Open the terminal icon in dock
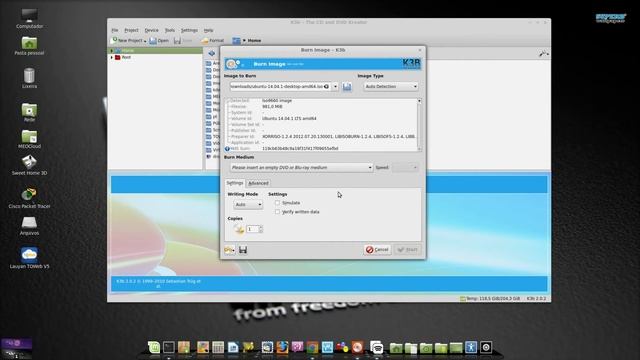 point(169,347)
